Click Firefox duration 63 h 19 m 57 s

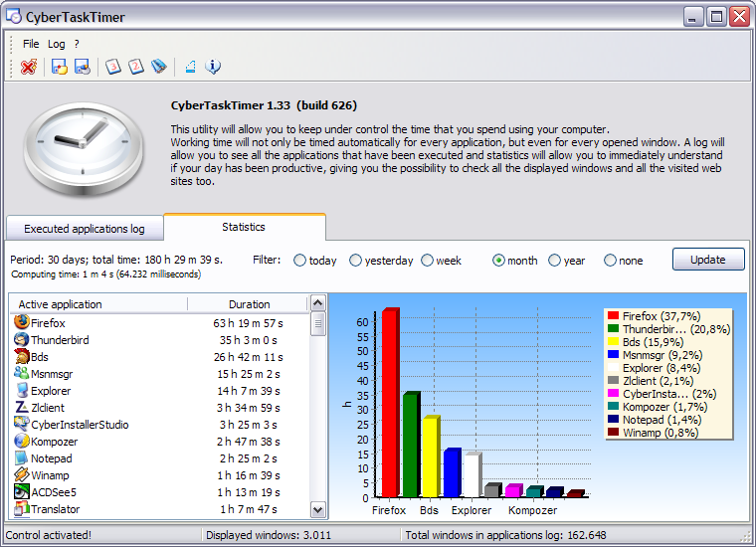point(248,323)
